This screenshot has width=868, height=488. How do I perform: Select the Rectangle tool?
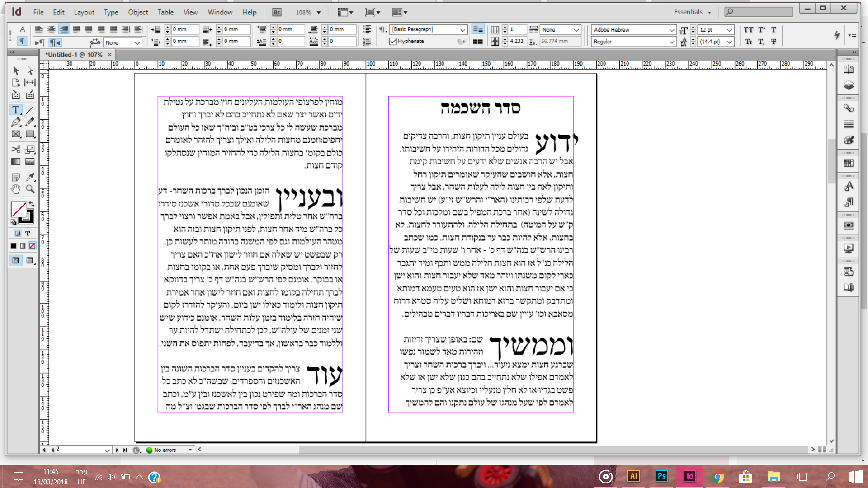[x=30, y=134]
